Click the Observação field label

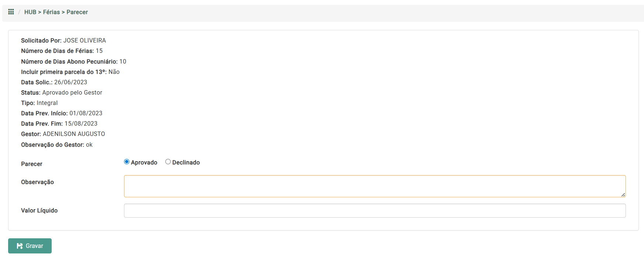37,182
